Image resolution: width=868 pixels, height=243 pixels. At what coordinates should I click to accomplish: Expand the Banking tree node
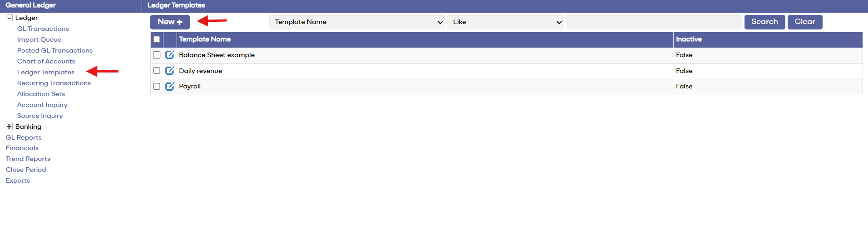[9, 126]
